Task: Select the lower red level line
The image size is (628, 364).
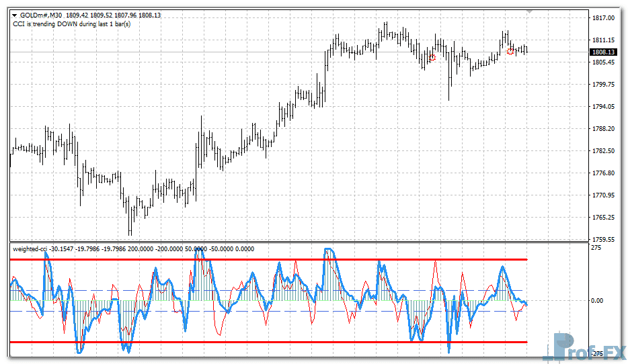Action: pyautogui.click(x=269, y=342)
